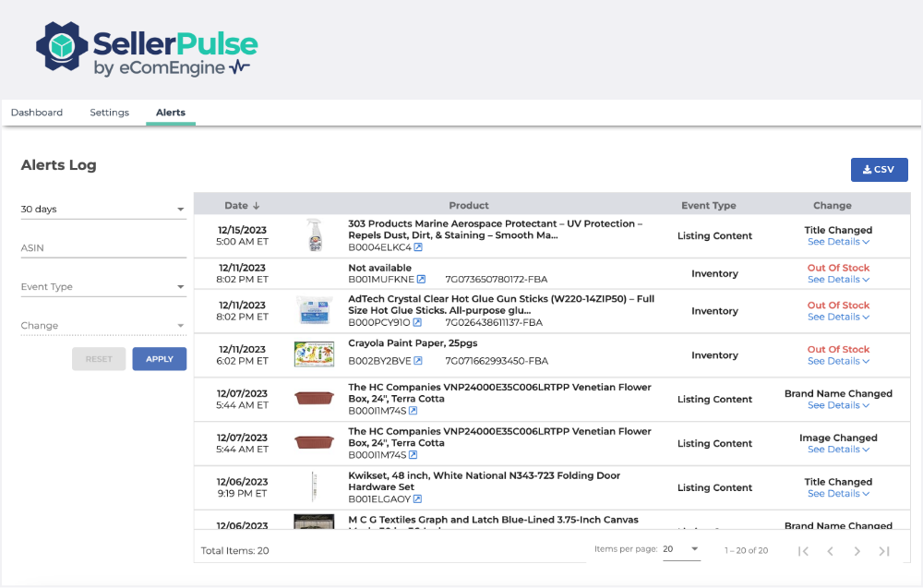
Task: Download alerts using the CSV button
Action: tap(879, 170)
